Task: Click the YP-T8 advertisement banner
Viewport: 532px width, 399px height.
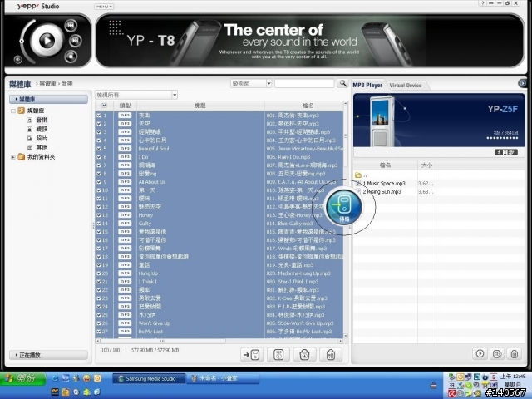Action: (x=310, y=41)
